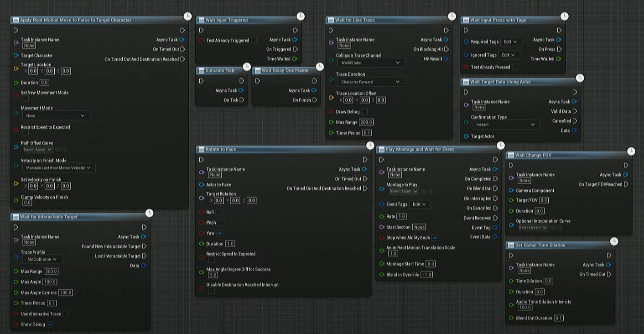
Task: Tick the Test Already Triggered checkbox
Action: [254, 40]
